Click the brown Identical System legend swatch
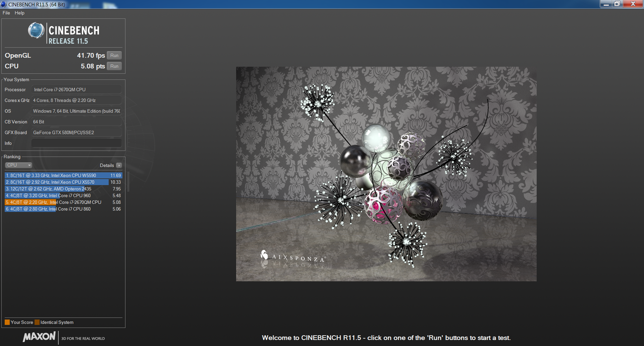 (37, 322)
